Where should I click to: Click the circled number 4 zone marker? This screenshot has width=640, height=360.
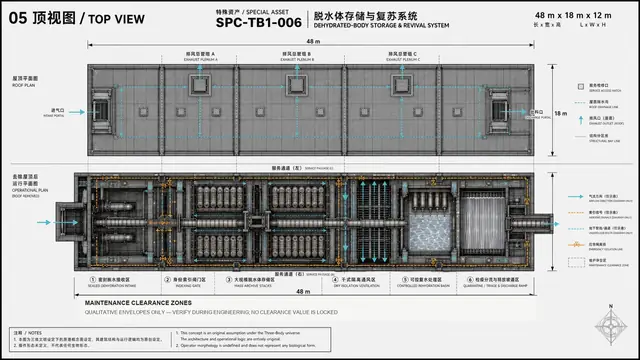point(335,280)
